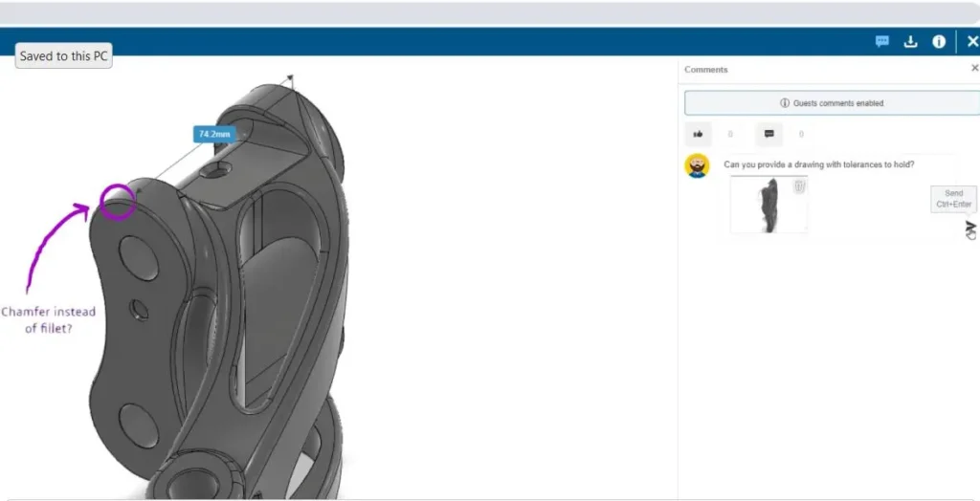Delete the attached snapshot with trash icon
980x501 pixels.
[799, 186]
